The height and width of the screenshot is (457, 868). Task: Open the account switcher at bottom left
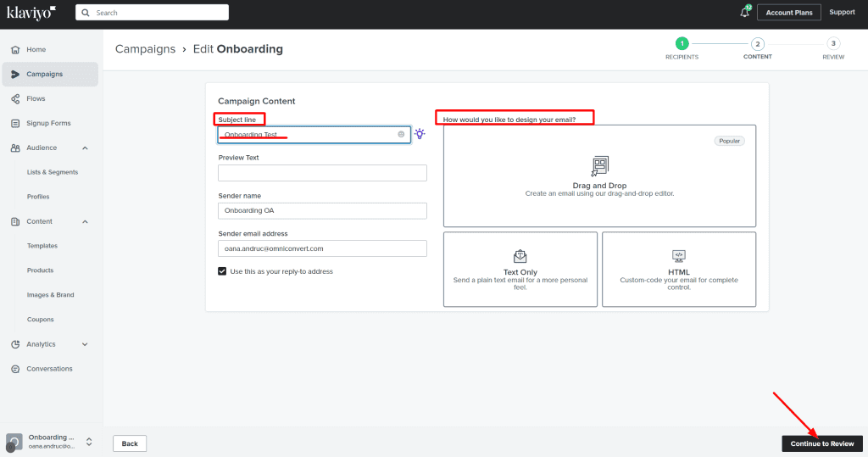click(x=88, y=442)
